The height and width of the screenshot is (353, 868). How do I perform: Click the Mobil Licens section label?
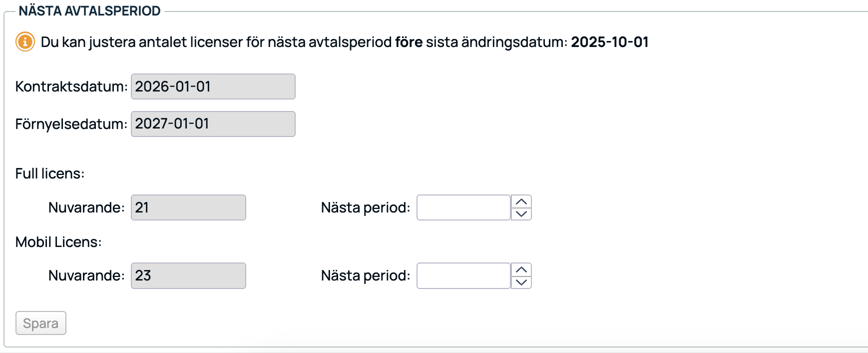58,242
